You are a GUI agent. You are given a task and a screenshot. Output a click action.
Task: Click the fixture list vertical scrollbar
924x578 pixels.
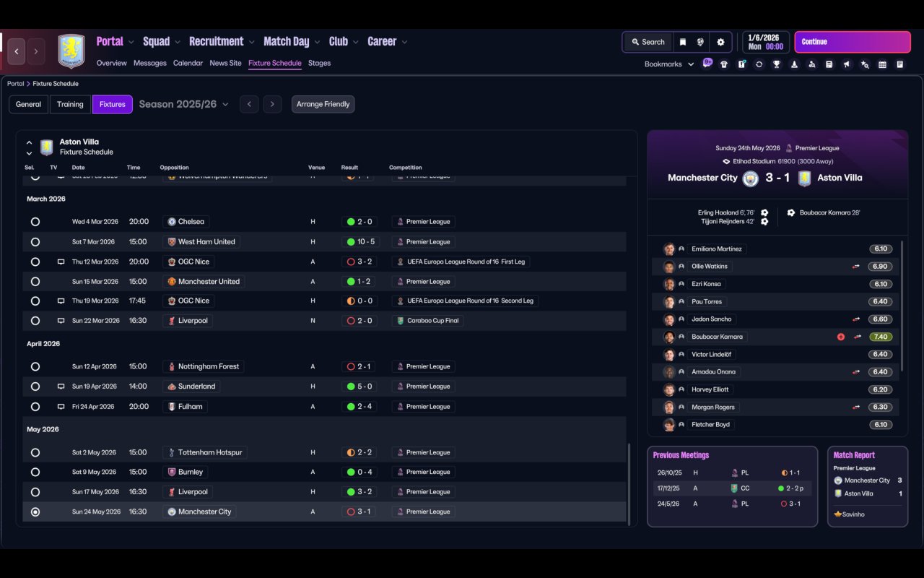[629, 484]
